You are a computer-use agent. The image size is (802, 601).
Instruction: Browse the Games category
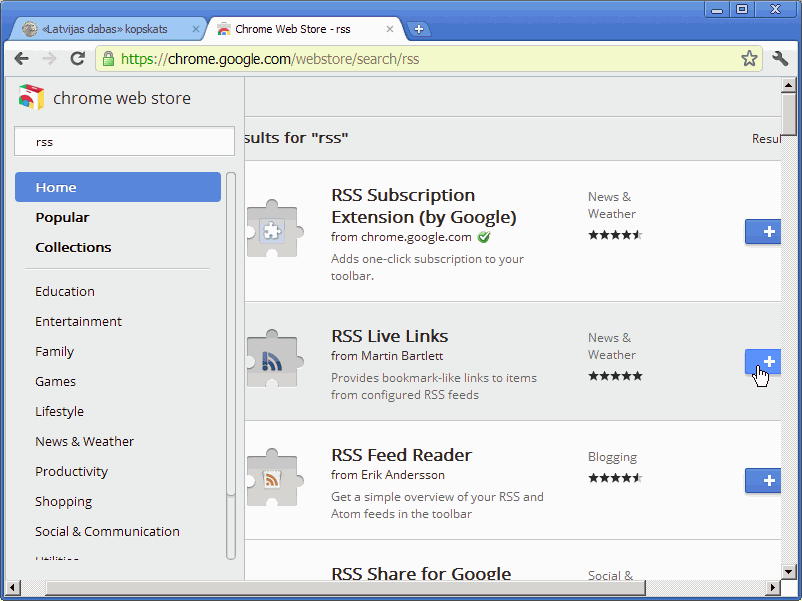click(x=55, y=382)
